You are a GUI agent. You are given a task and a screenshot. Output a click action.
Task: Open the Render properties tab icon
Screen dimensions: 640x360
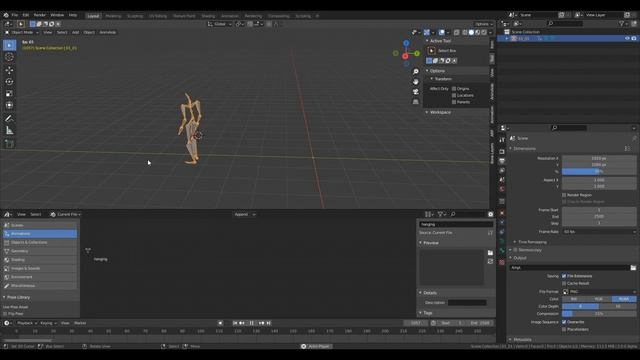click(502, 151)
